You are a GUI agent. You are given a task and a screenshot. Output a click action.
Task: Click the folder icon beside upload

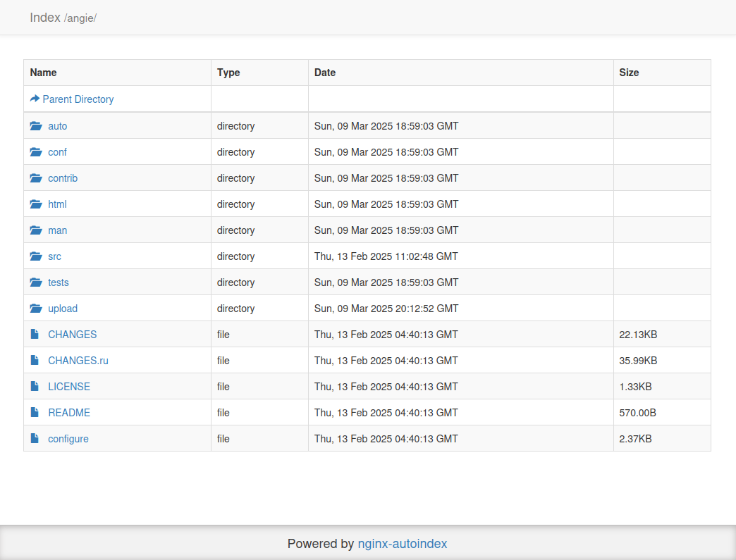[x=36, y=309]
